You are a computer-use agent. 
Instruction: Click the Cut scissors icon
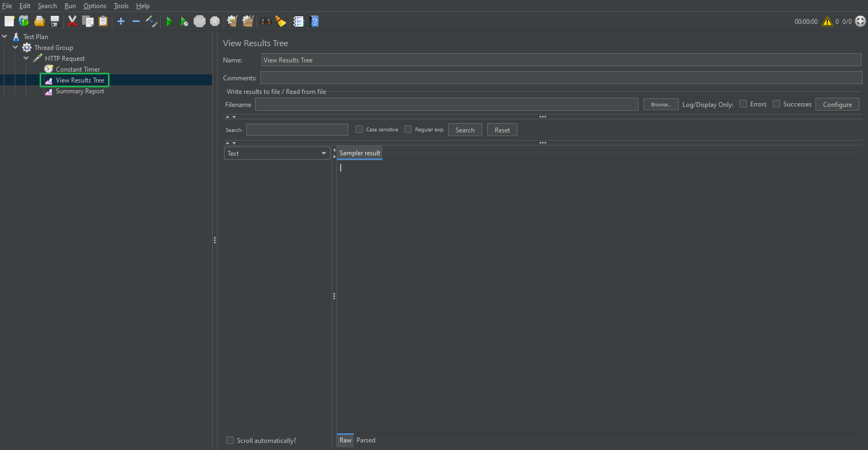[x=72, y=21]
